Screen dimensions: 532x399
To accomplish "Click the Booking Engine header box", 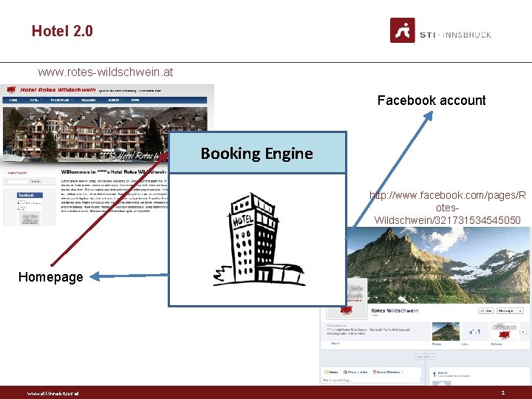I will tap(257, 153).
